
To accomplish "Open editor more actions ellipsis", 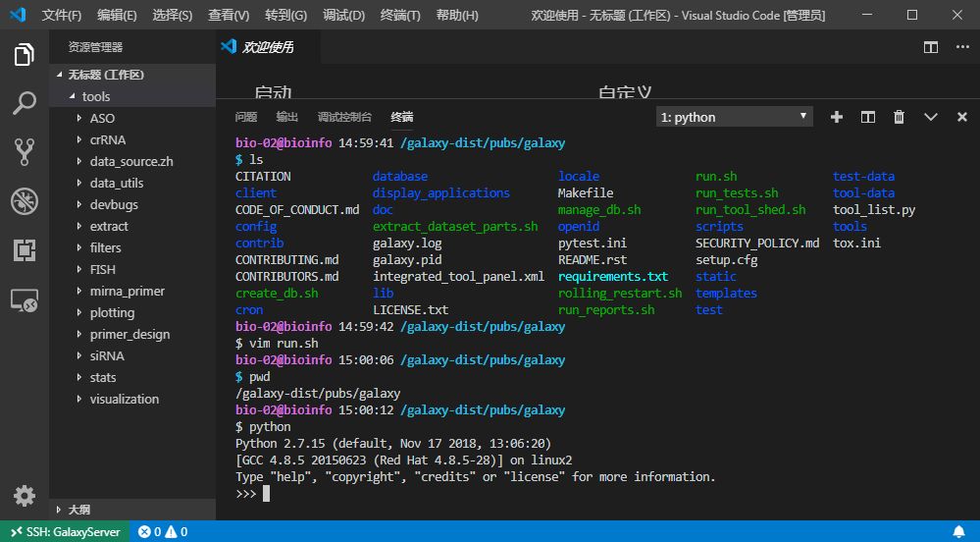I will point(962,47).
